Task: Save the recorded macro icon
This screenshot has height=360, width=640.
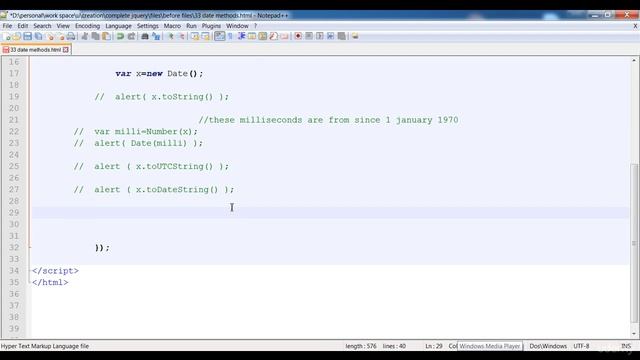Action: pos(341,36)
